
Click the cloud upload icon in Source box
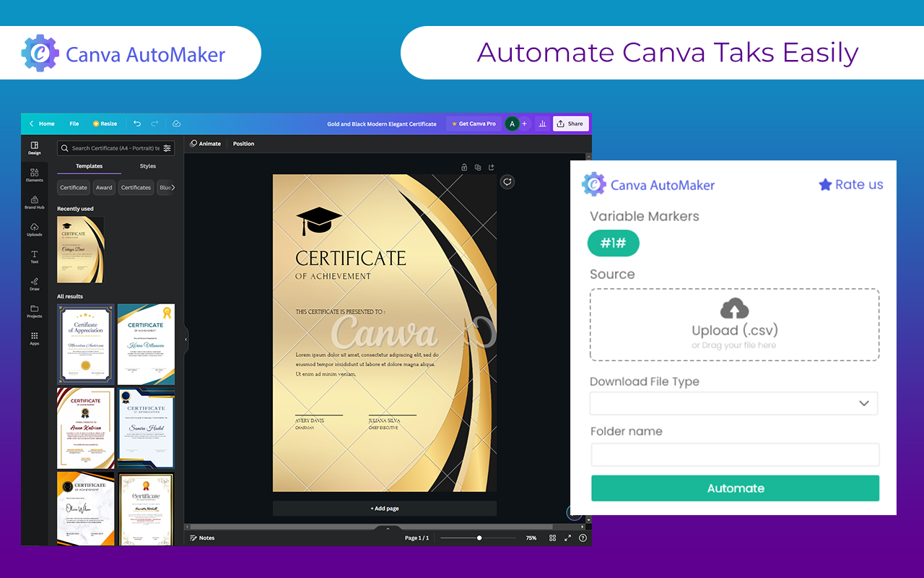(x=734, y=309)
